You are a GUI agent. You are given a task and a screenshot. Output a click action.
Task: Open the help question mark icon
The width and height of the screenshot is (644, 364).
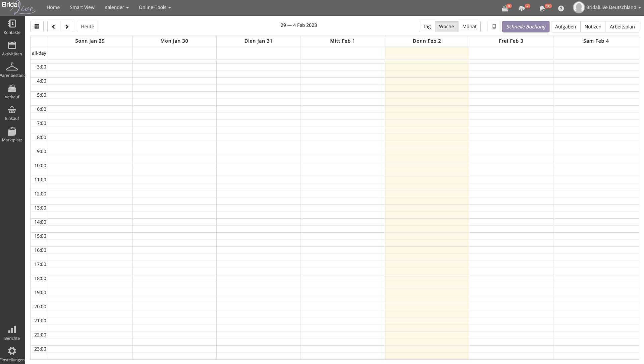[561, 8]
